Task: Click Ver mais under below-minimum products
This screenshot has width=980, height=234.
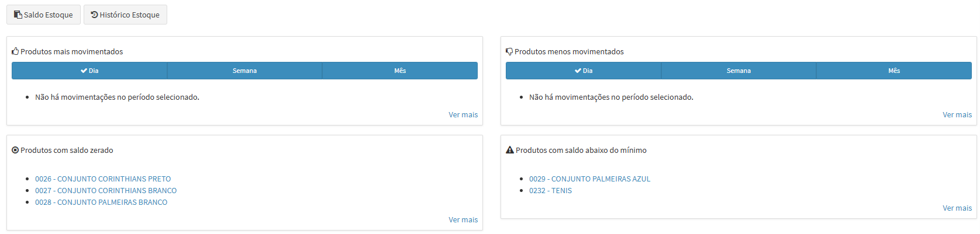Action: (957, 208)
